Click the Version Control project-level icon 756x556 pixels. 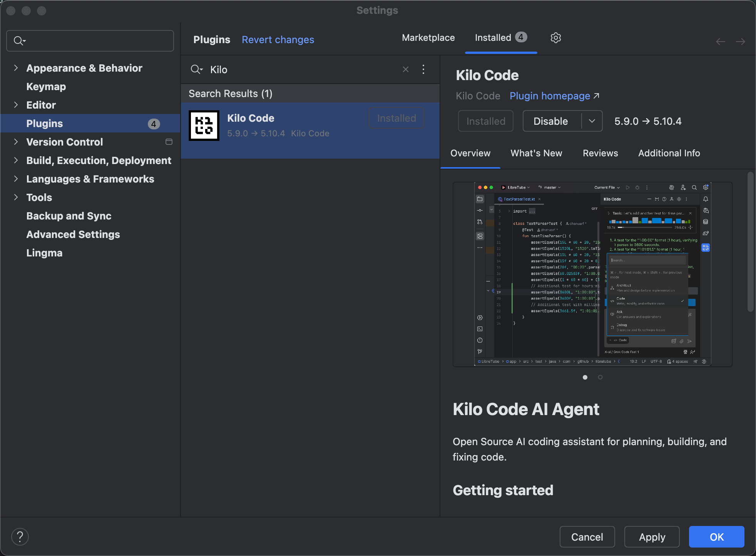pyautogui.click(x=169, y=142)
